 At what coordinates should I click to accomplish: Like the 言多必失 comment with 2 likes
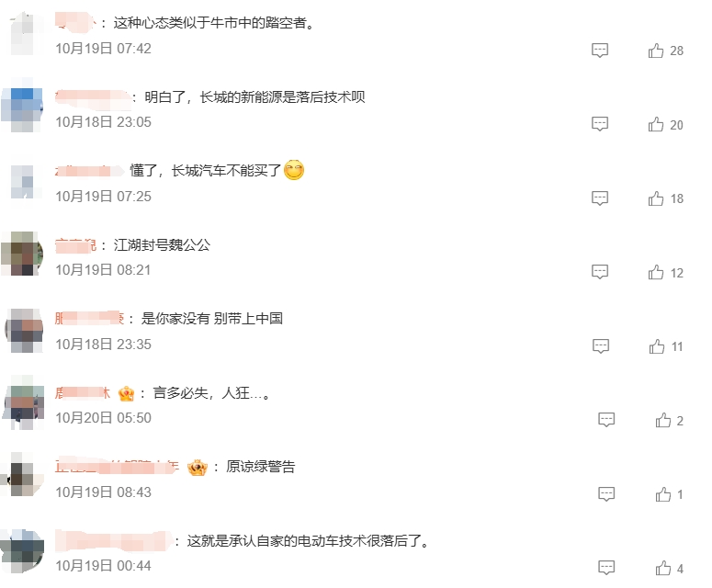pyautogui.click(x=663, y=420)
